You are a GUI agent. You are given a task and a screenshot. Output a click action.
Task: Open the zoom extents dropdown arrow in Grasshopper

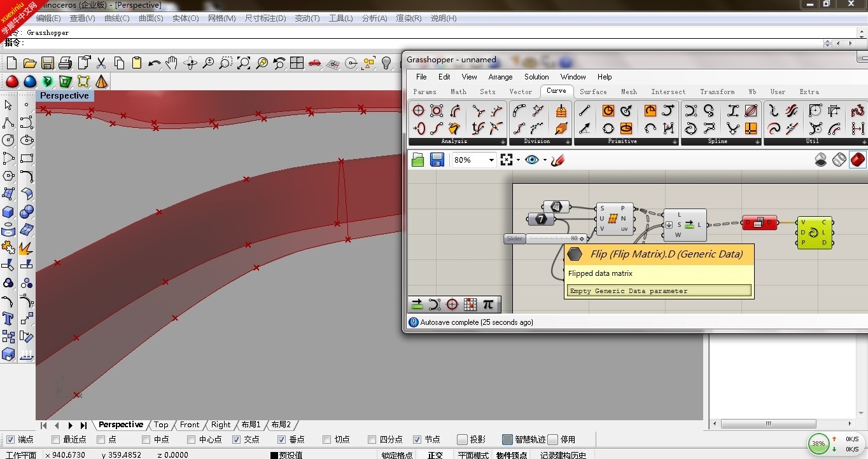coord(518,160)
